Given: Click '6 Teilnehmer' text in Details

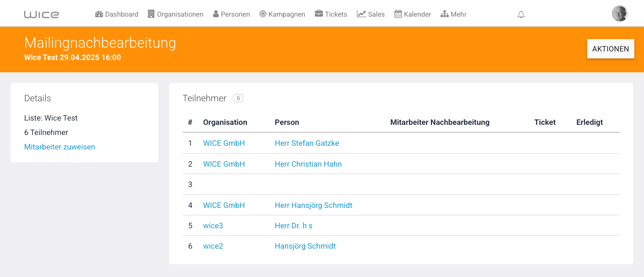Looking at the screenshot, I should coord(46,132).
